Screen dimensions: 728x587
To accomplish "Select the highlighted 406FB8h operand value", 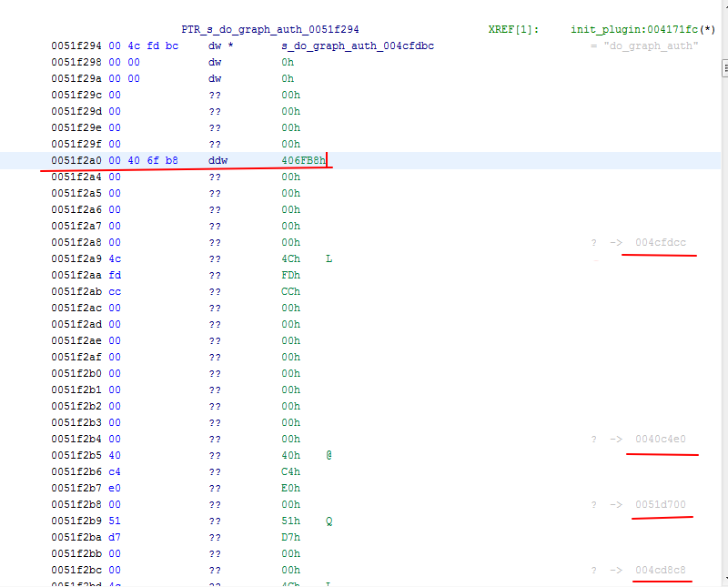I will (303, 160).
